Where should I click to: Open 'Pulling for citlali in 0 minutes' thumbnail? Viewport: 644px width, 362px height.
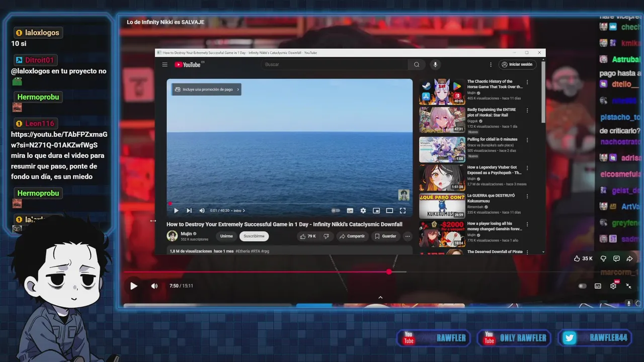point(442,149)
